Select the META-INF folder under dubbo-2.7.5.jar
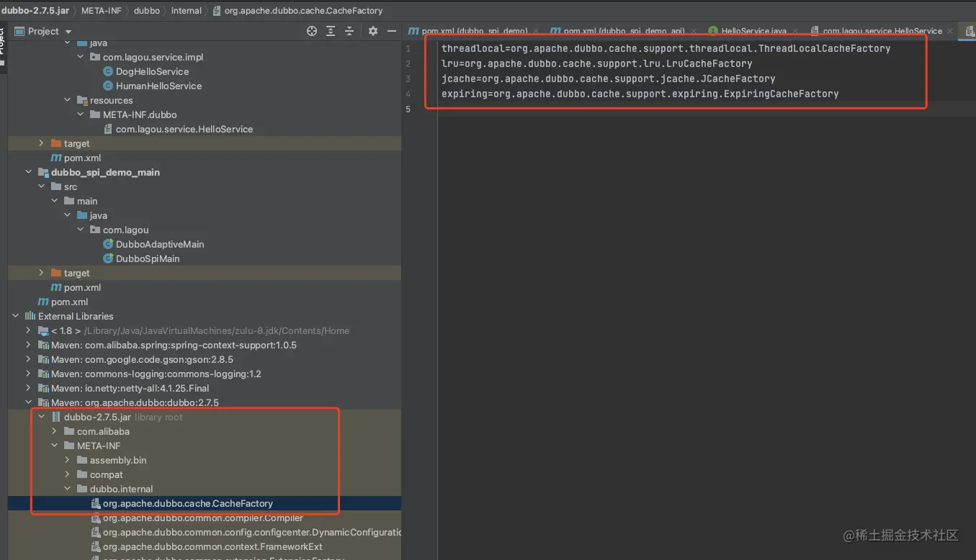 click(99, 446)
